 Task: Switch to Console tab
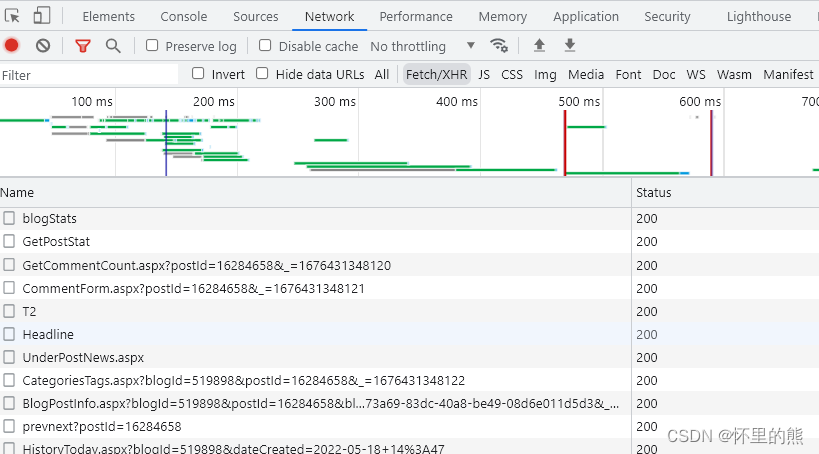click(x=184, y=17)
